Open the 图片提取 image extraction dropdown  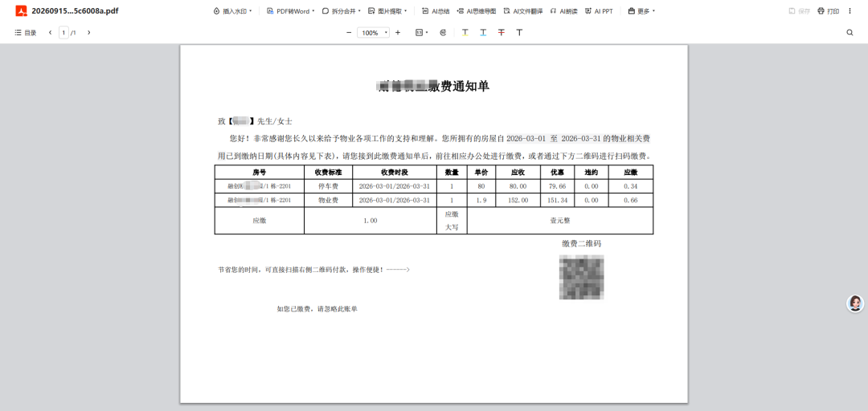point(387,11)
